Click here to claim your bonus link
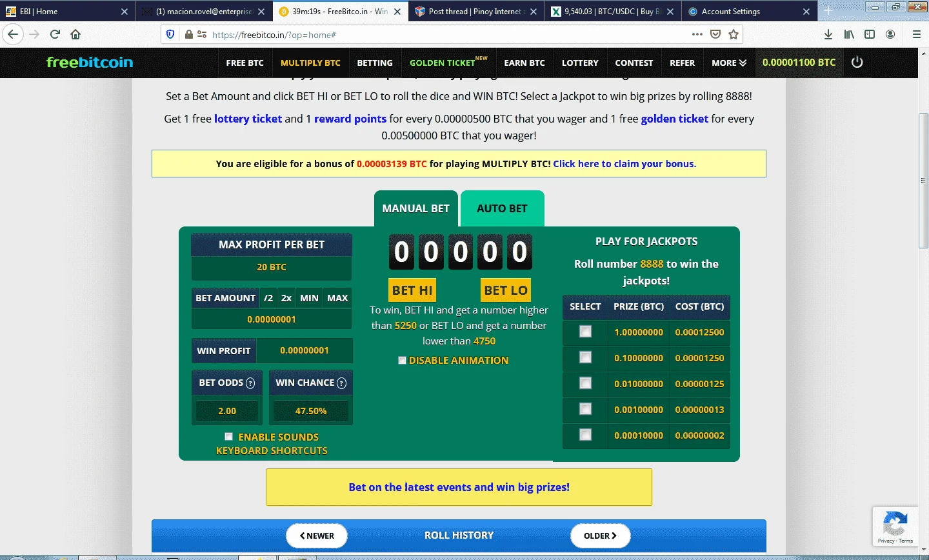 (x=624, y=164)
